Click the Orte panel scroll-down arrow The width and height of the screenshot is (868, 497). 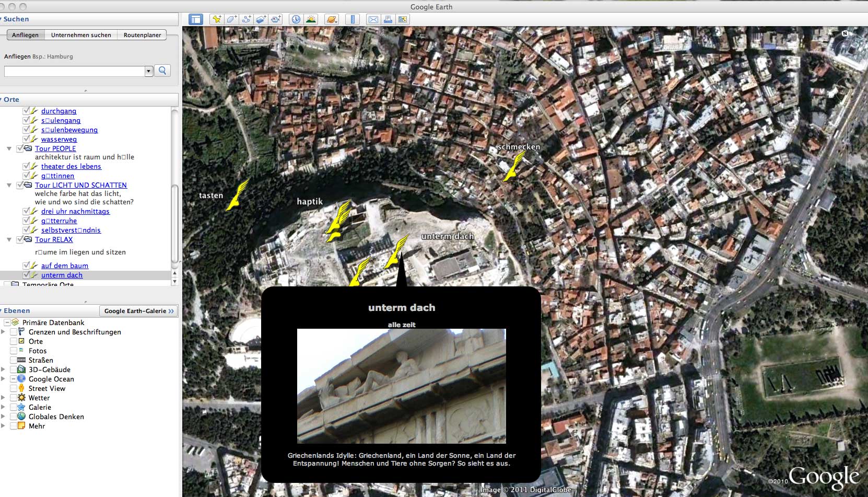point(175,281)
